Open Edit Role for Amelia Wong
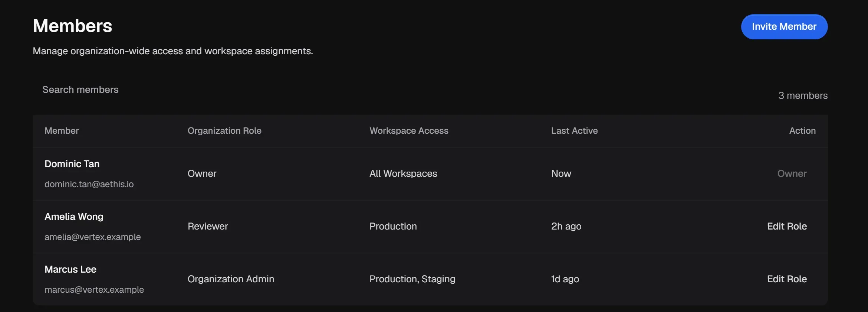Viewport: 868px width, 312px height. click(787, 226)
